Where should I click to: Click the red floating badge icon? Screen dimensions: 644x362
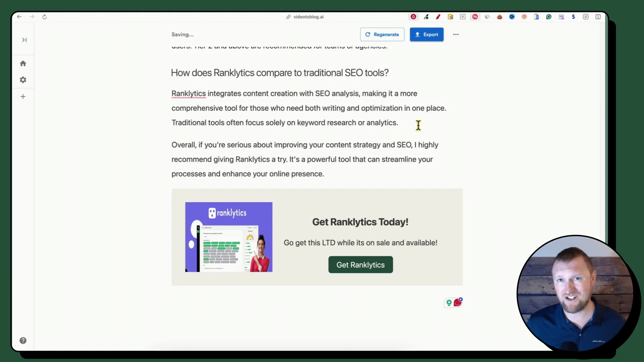pyautogui.click(x=458, y=302)
